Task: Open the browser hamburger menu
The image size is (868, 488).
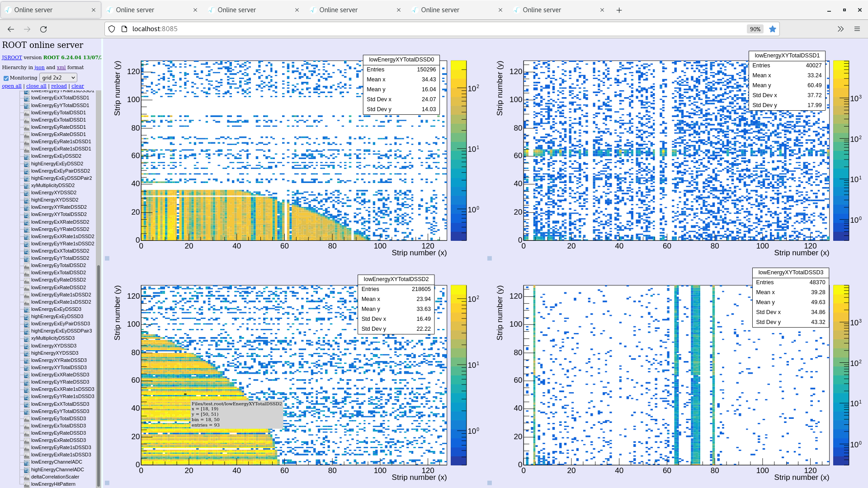Action: pyautogui.click(x=857, y=29)
